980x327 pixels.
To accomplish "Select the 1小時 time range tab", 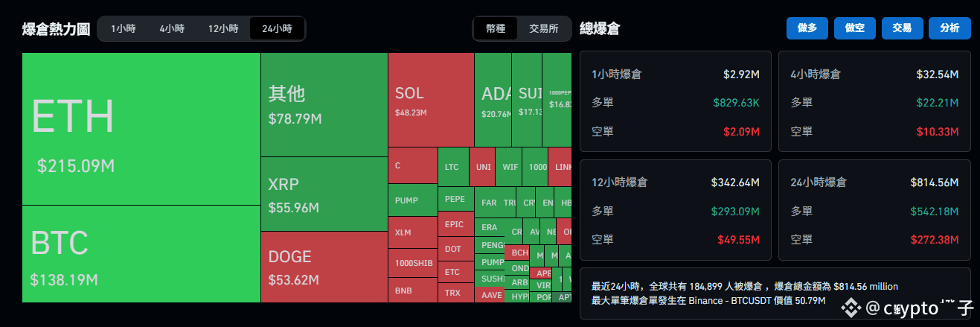I will (124, 29).
